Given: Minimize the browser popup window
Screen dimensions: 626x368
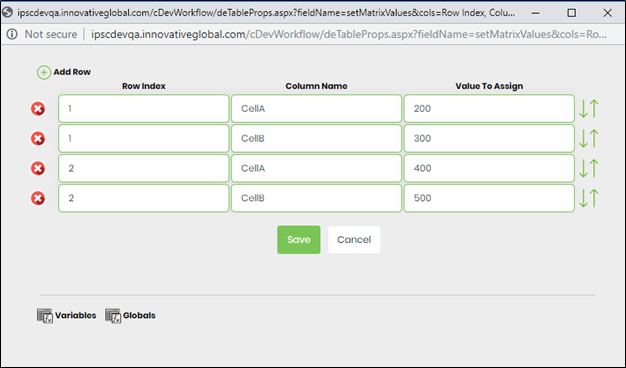Looking at the screenshot, I should tap(536, 13).
